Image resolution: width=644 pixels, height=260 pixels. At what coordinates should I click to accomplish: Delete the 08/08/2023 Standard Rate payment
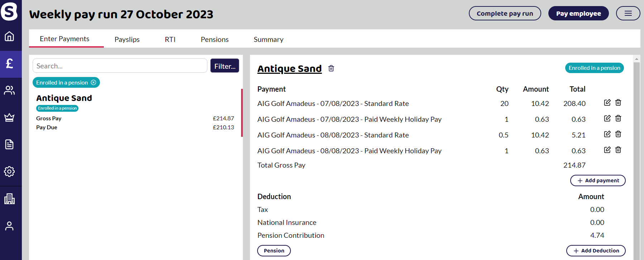pyautogui.click(x=618, y=134)
